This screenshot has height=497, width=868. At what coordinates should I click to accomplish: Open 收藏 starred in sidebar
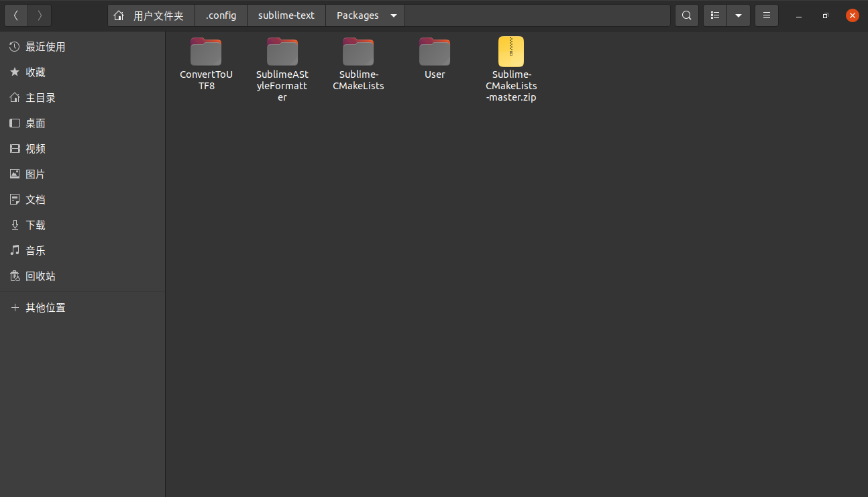[83, 72]
